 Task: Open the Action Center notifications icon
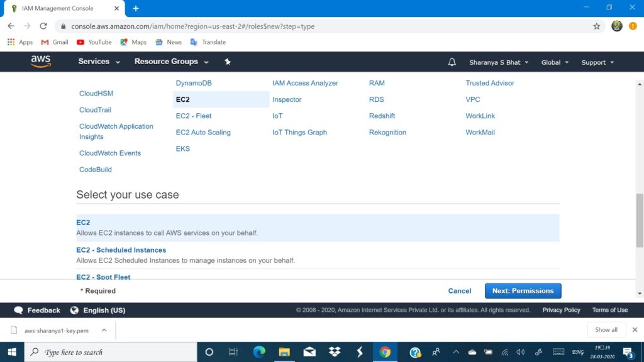point(628,352)
